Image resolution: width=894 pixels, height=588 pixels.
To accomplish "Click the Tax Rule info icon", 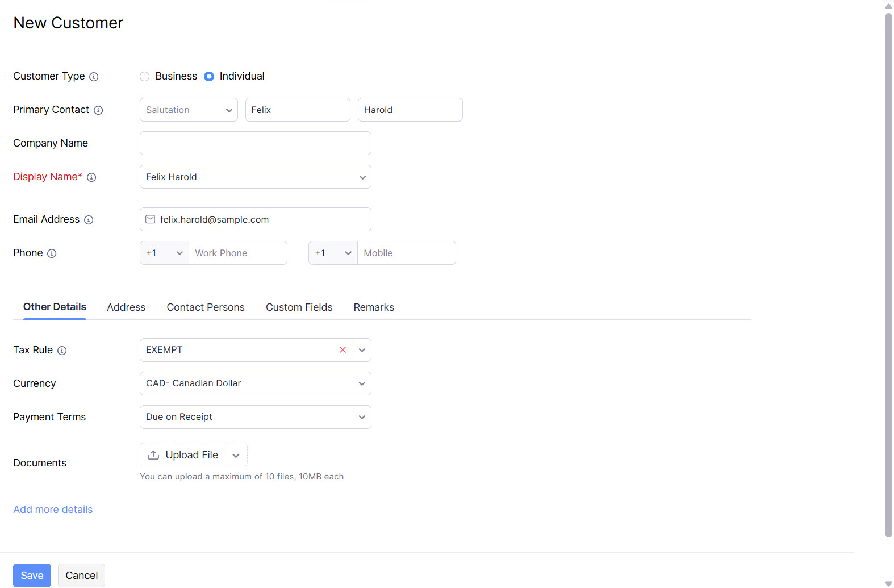I will click(62, 351).
